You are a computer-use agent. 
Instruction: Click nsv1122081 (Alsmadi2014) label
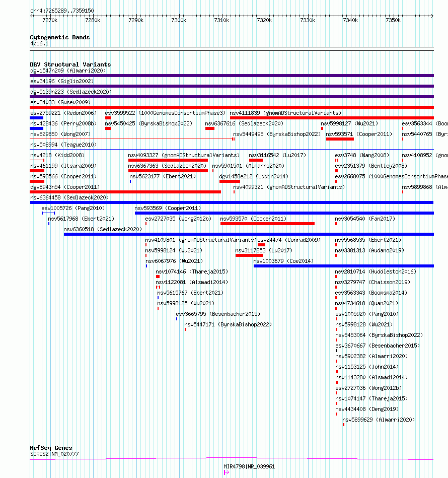tap(192, 283)
